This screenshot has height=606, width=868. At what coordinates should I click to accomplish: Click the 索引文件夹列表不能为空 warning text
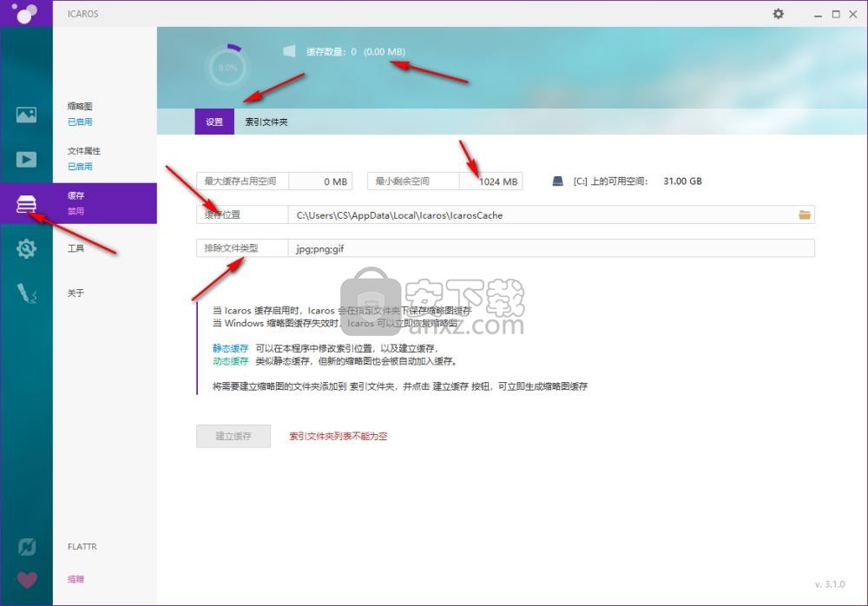[x=339, y=436]
